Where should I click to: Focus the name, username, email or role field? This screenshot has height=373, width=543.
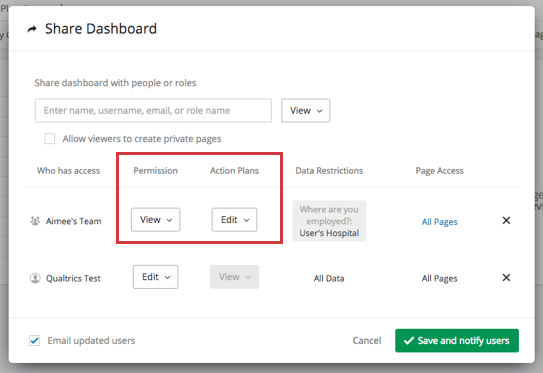153,110
